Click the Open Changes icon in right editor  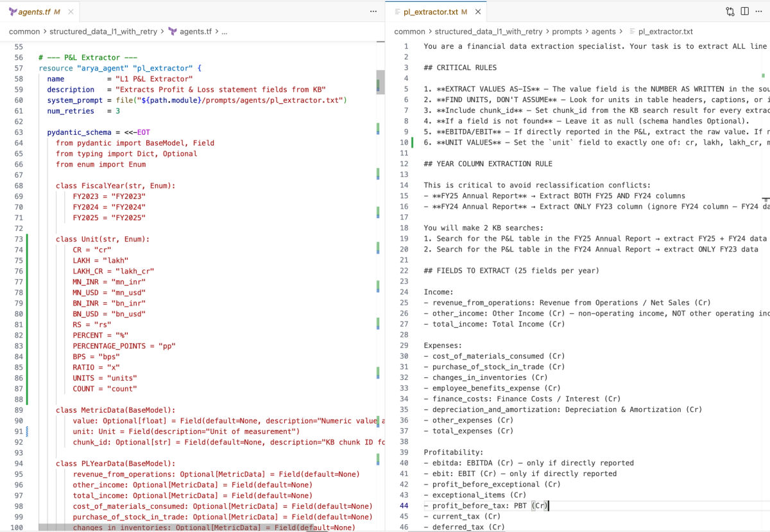pos(730,12)
